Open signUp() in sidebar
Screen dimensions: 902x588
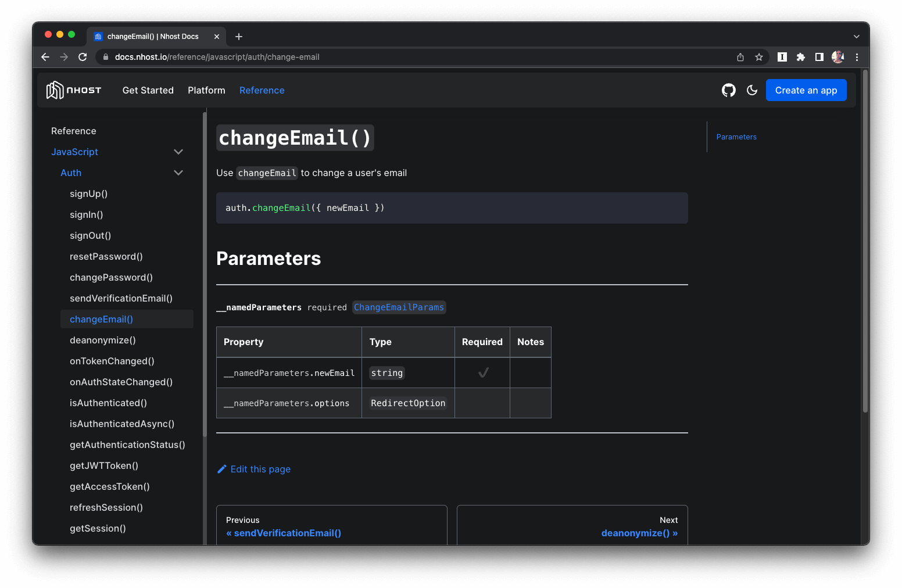click(88, 193)
